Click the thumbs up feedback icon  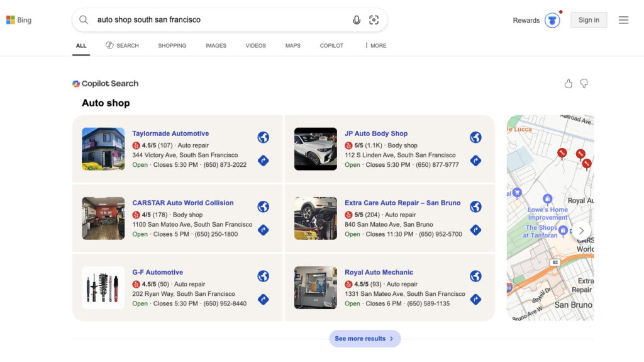[x=569, y=84]
